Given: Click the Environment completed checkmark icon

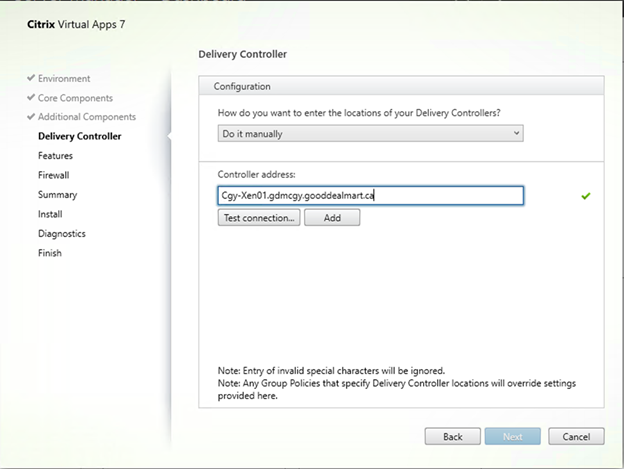Looking at the screenshot, I should click(31, 78).
